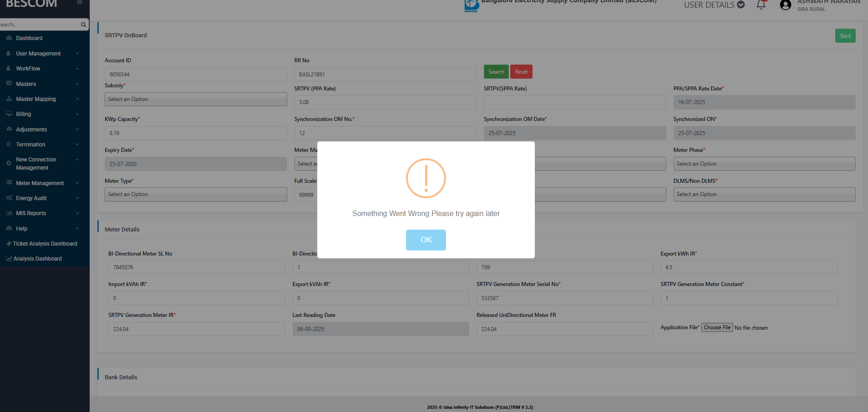Viewport: 868px width, 412px height.
Task: Expand the User Management menu chevron
Action: coord(77,54)
